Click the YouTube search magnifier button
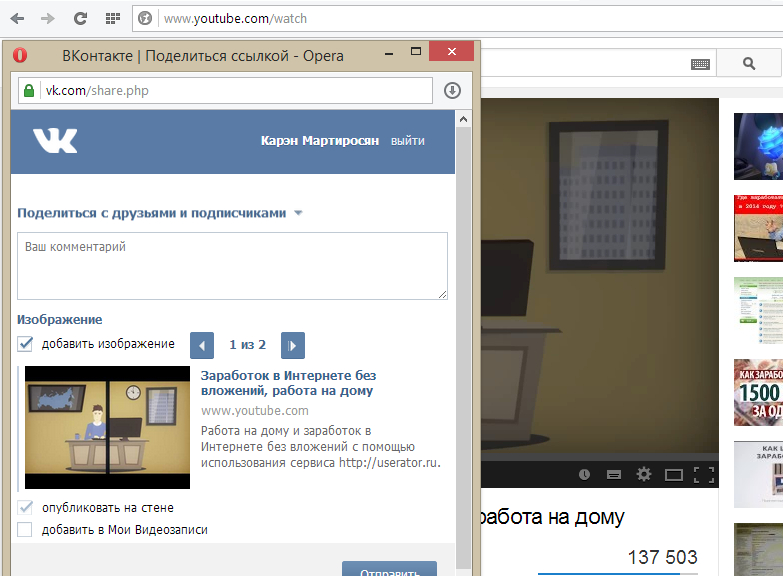This screenshot has height=576, width=783. [749, 63]
